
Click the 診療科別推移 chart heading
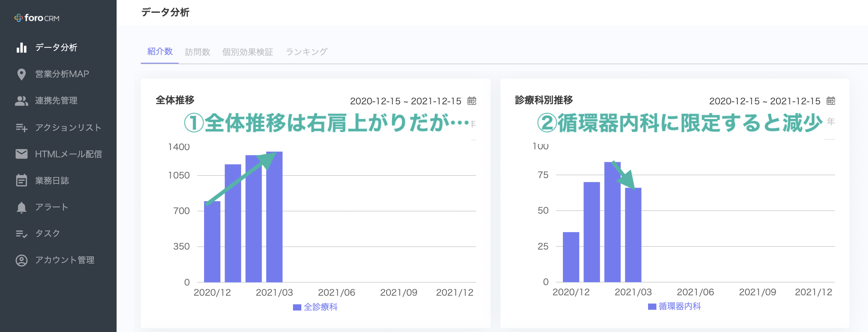(544, 100)
